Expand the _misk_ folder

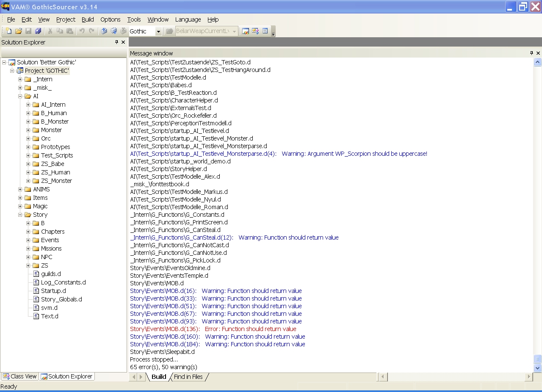click(x=20, y=88)
